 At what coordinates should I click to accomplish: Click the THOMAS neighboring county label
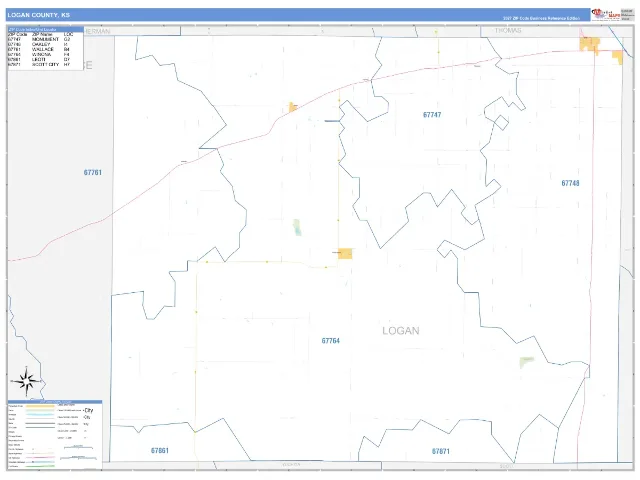pyautogui.click(x=508, y=31)
